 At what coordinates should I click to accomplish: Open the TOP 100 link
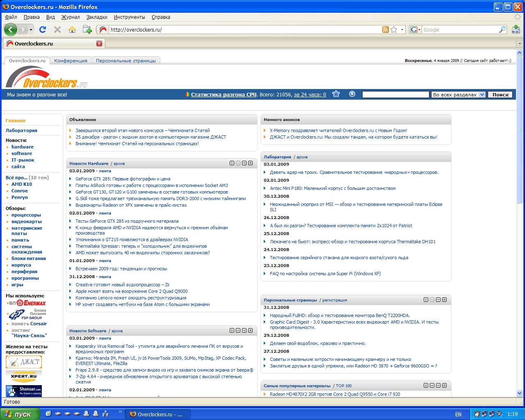click(344, 386)
